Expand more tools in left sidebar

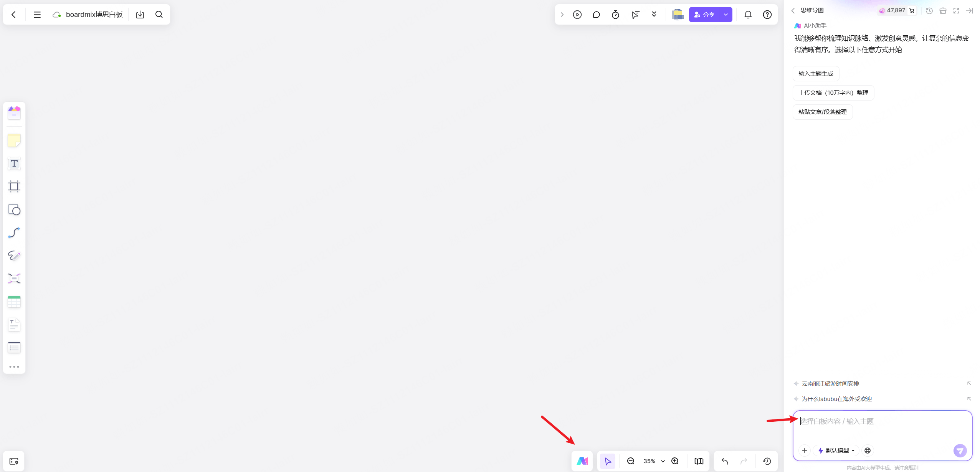(14, 367)
